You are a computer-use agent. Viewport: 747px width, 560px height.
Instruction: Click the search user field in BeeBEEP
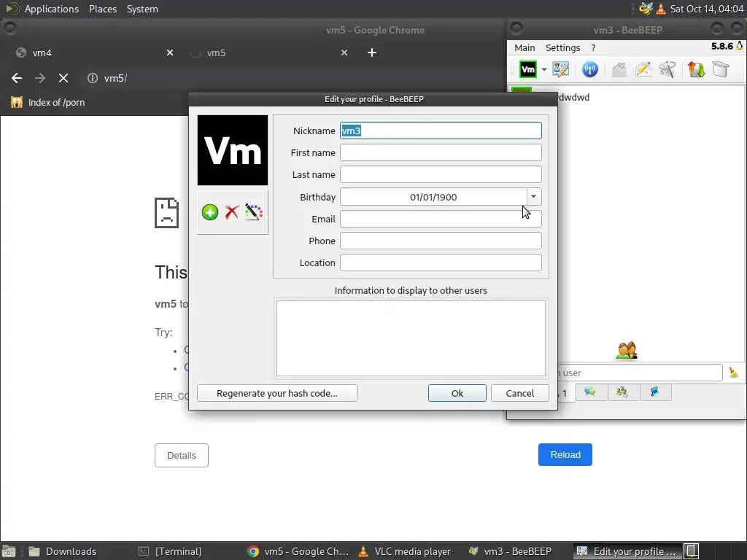640,373
